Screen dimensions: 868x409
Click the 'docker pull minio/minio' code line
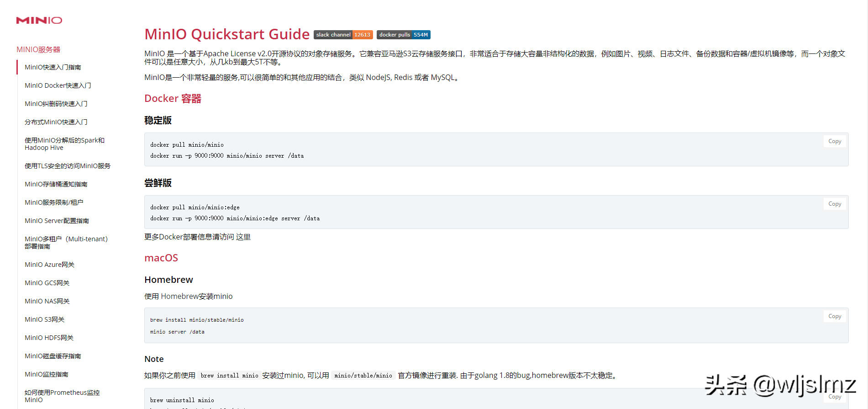pyautogui.click(x=187, y=145)
